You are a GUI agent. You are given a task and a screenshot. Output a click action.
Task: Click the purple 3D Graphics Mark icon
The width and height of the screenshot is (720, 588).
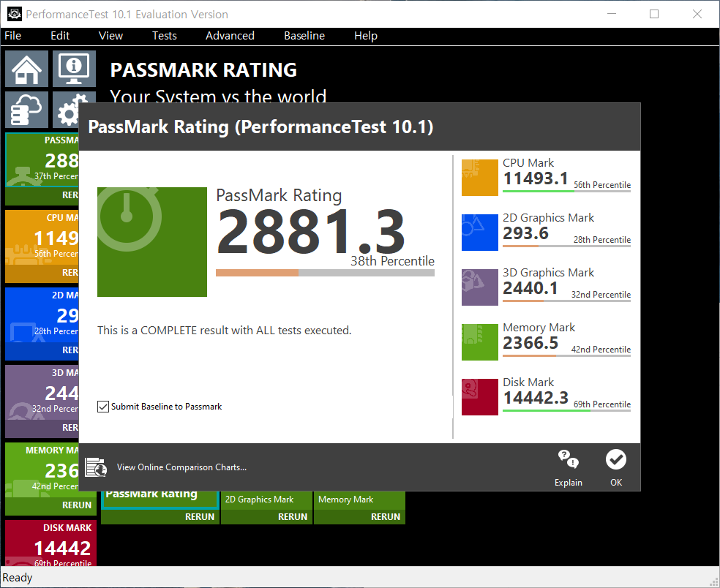click(x=480, y=287)
